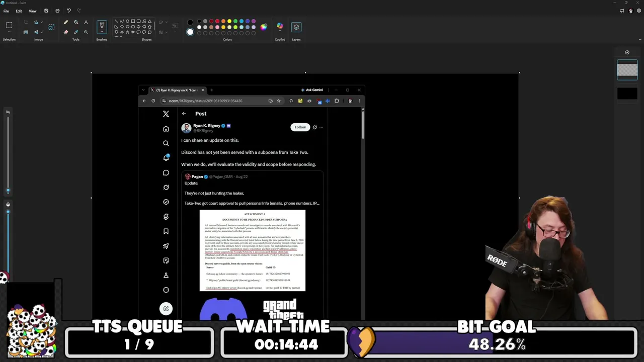Click the compose post button on X
The image size is (644, 362).
point(166,309)
